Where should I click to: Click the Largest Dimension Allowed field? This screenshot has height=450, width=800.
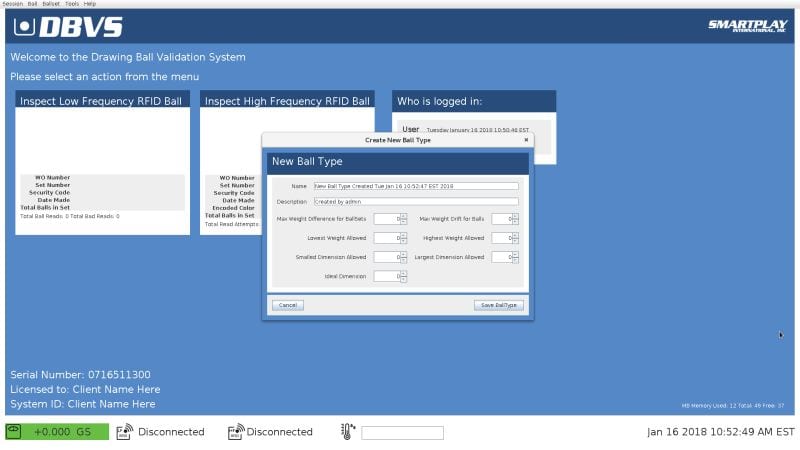tap(502, 257)
